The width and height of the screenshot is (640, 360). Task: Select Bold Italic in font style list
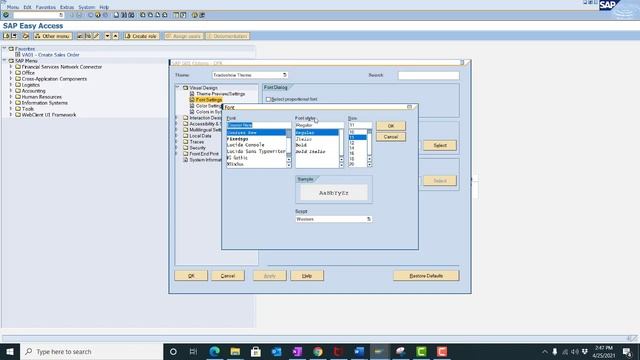click(311, 151)
